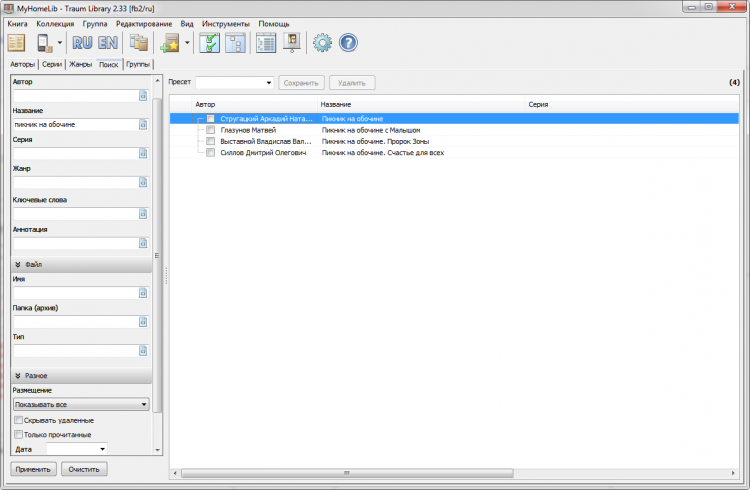Screen dimensions: 750x490
Task: Open the favorites group dropdown arrow
Action: tap(187, 43)
